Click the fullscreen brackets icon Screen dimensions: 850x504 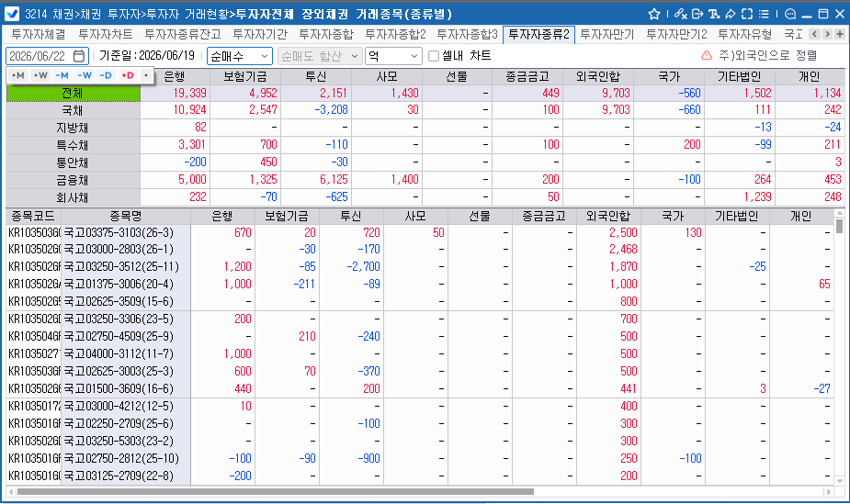[747, 14]
